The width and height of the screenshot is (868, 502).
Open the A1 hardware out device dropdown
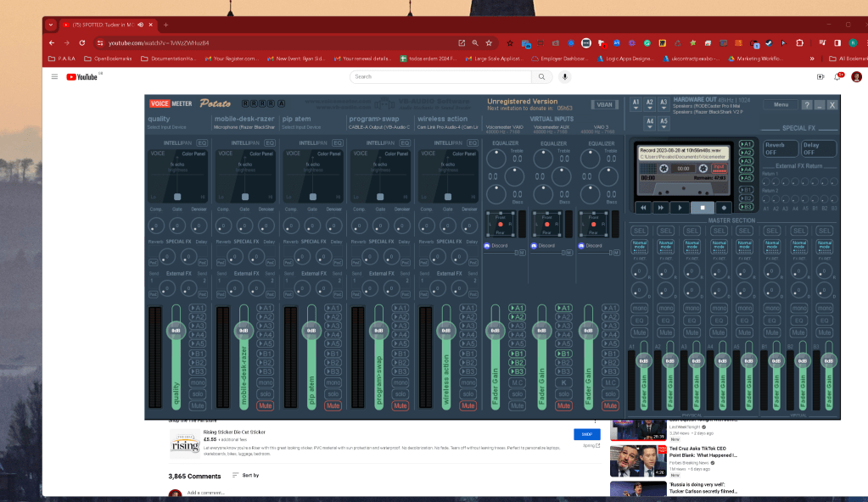tap(636, 104)
